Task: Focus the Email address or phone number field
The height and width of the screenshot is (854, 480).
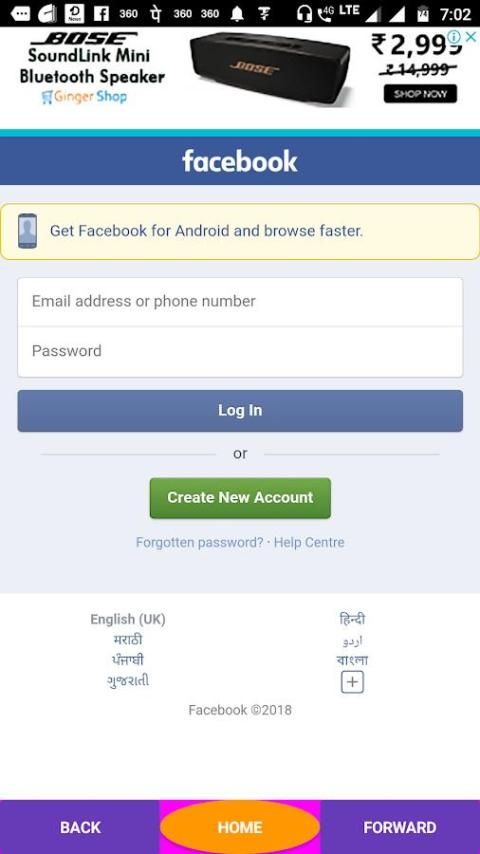Action: pos(240,302)
